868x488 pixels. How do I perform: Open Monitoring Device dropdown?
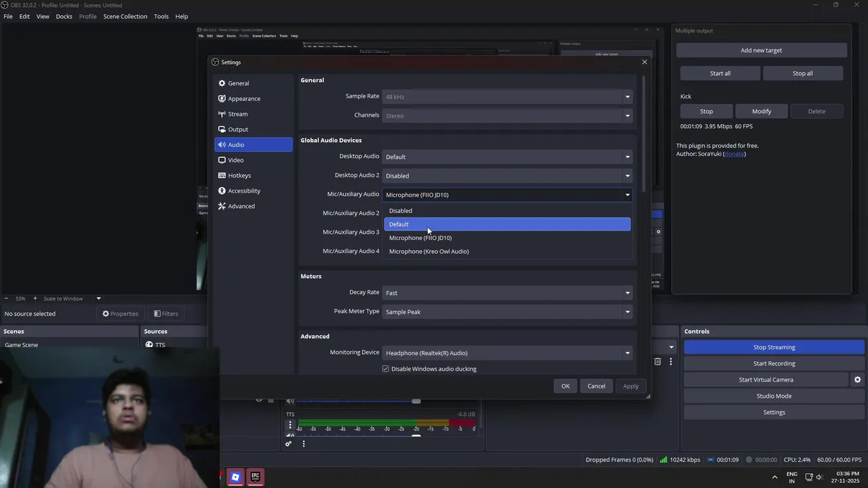[507, 353]
